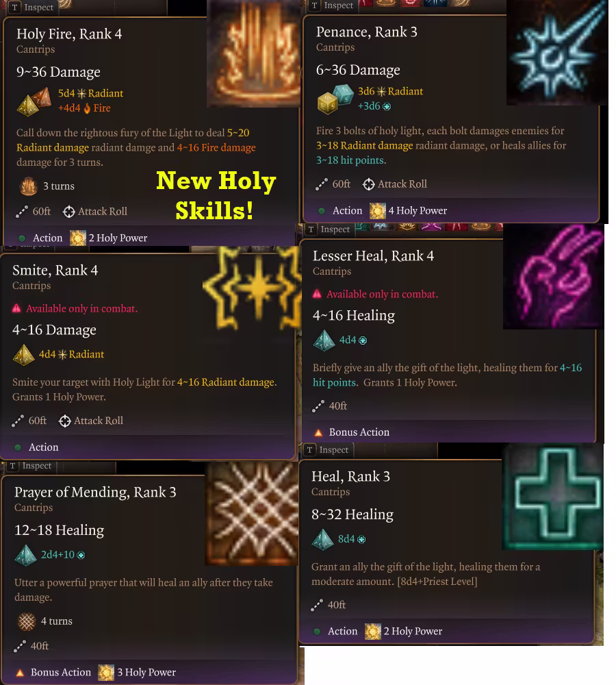This screenshot has width=616, height=685.
Task: Click the 4~16 Radiant damage link in Smite
Action: (226, 382)
